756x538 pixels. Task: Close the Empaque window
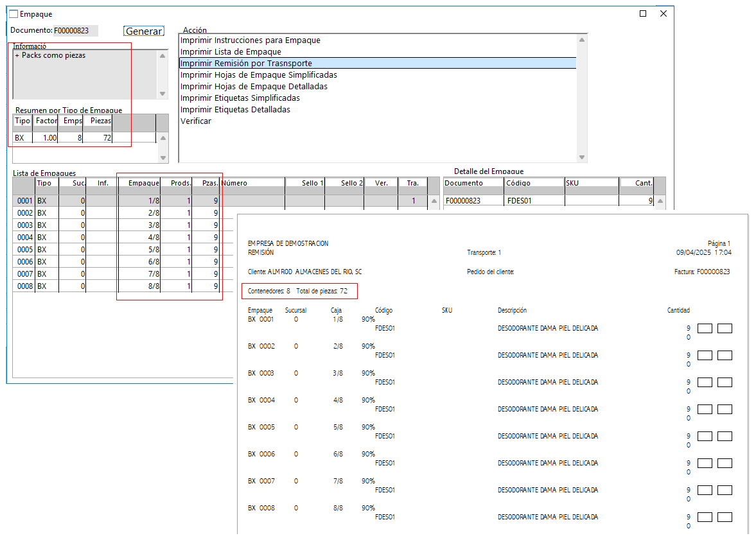coord(664,13)
